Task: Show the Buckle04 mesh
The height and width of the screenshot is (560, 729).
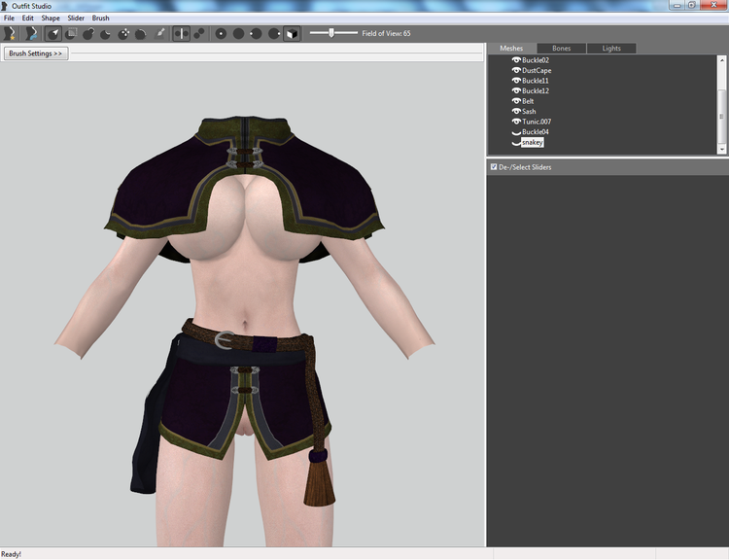Action: (515, 132)
